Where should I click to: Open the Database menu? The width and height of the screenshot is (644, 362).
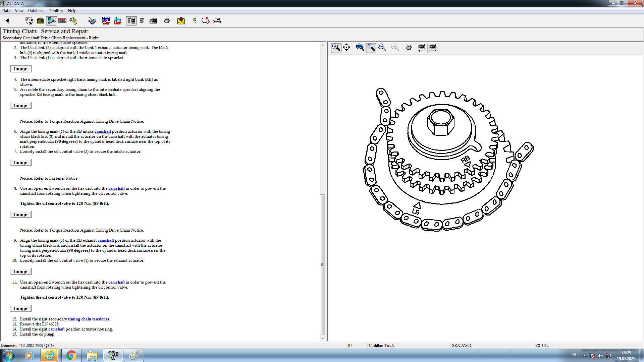point(36,11)
